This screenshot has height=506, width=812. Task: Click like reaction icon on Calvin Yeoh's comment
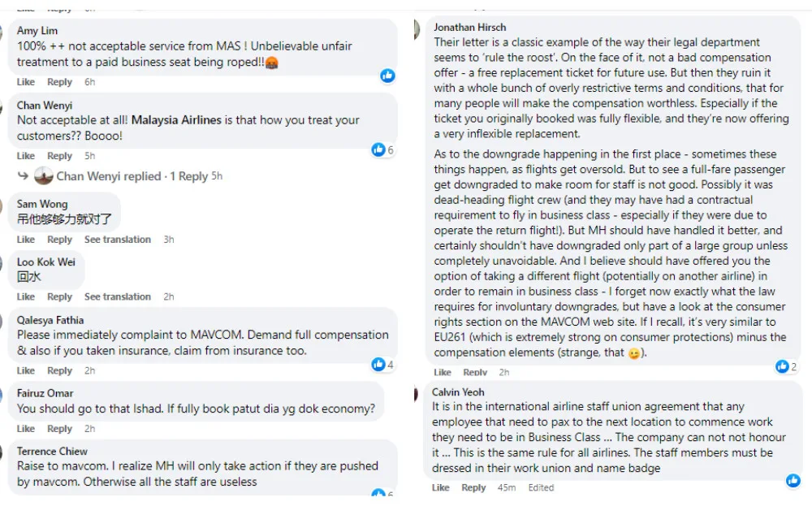pos(793,481)
